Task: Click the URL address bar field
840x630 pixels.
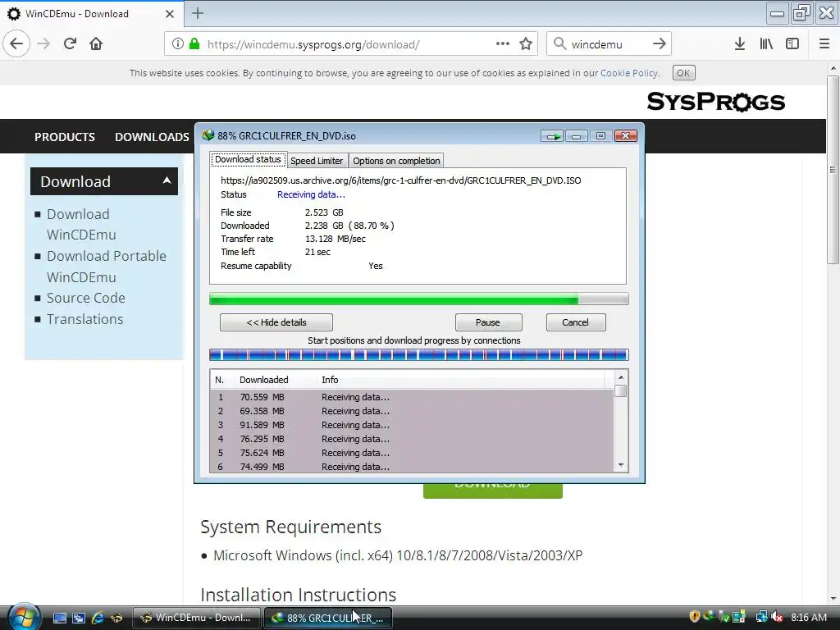Action: pyautogui.click(x=350, y=44)
